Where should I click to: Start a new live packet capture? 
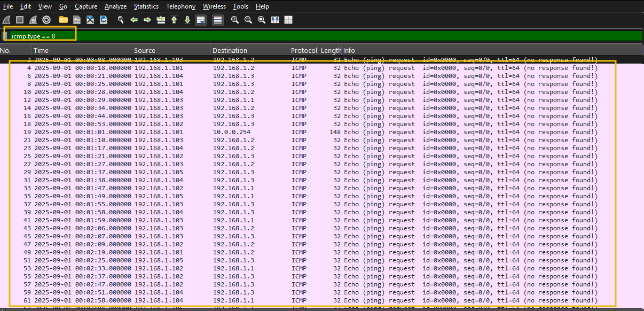pyautogui.click(x=7, y=20)
